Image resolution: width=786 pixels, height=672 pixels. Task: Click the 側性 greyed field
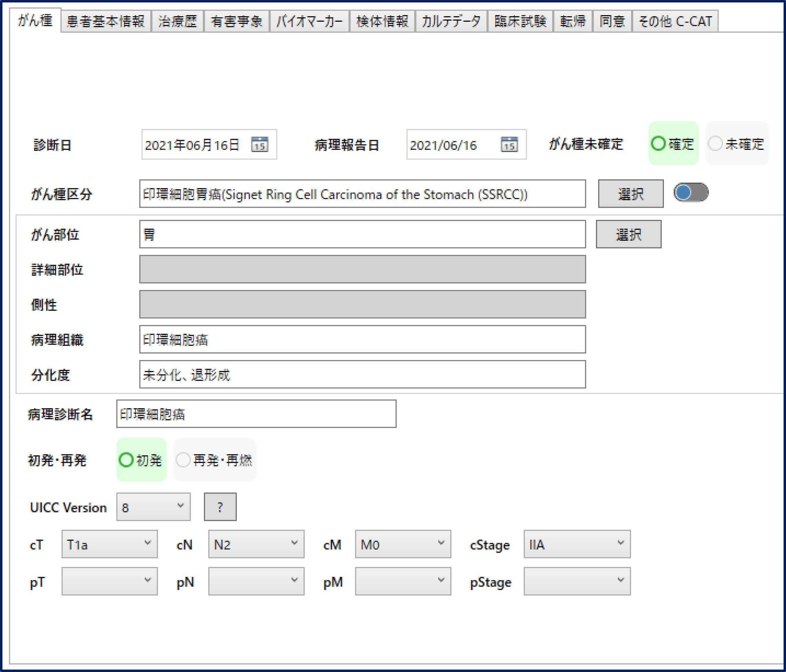(362, 304)
